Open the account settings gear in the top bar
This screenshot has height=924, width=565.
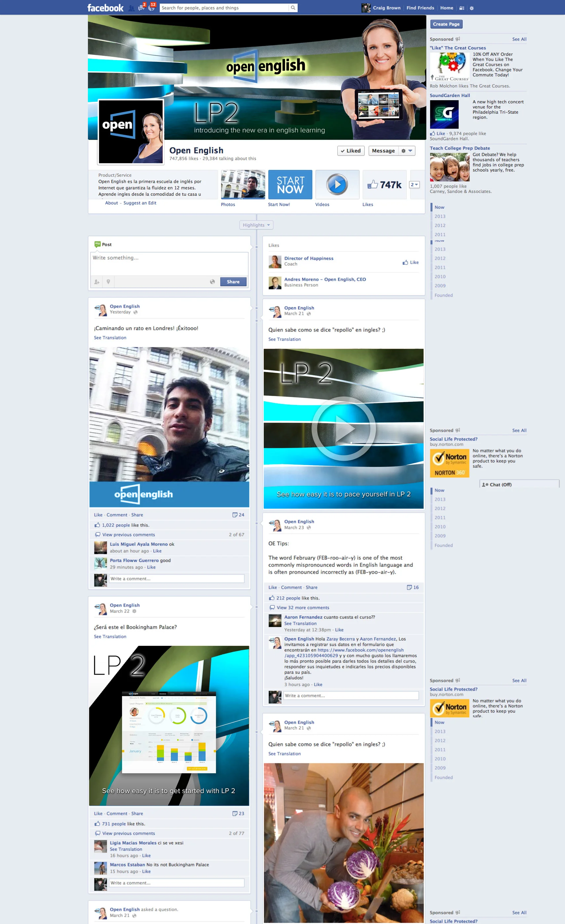(471, 8)
